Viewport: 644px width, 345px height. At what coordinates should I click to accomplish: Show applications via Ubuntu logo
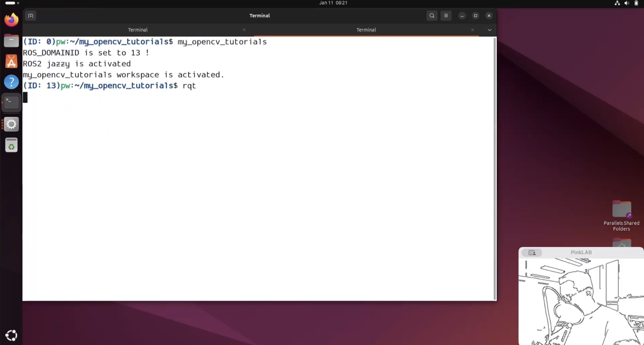(11, 335)
